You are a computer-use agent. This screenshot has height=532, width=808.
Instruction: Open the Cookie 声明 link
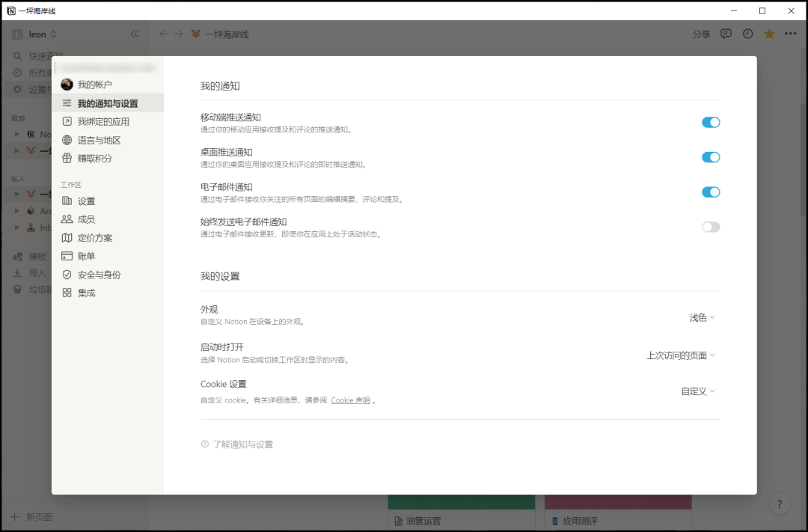[350, 400]
